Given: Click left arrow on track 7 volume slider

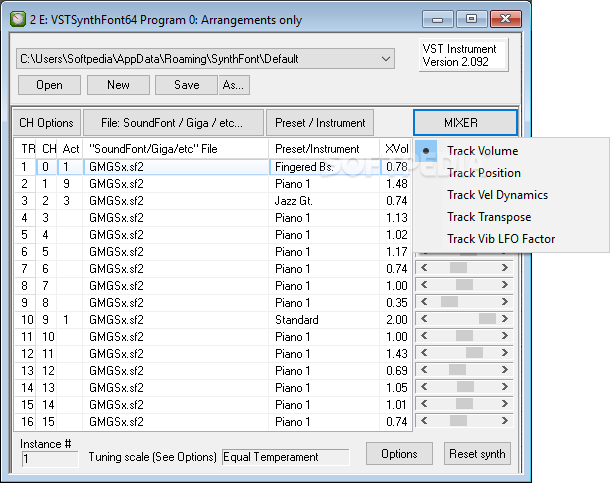Looking at the screenshot, I should (x=424, y=268).
